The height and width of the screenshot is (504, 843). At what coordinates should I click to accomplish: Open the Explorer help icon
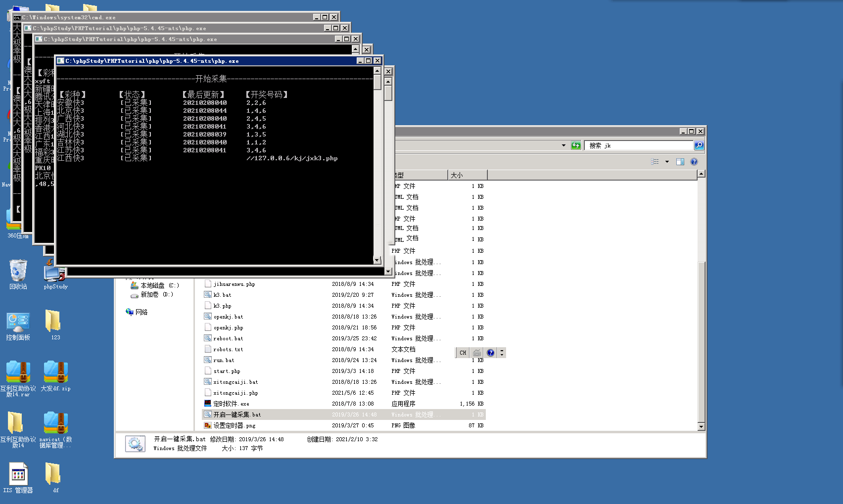[694, 162]
